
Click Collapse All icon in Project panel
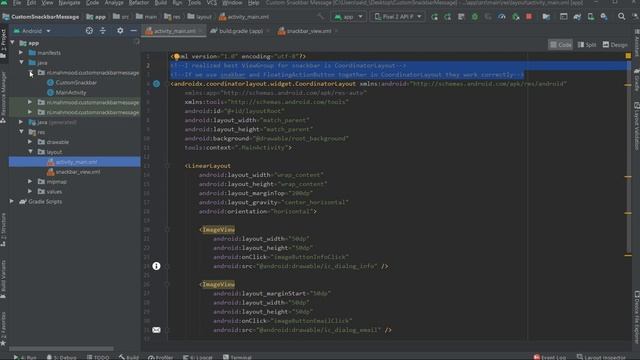point(103,31)
